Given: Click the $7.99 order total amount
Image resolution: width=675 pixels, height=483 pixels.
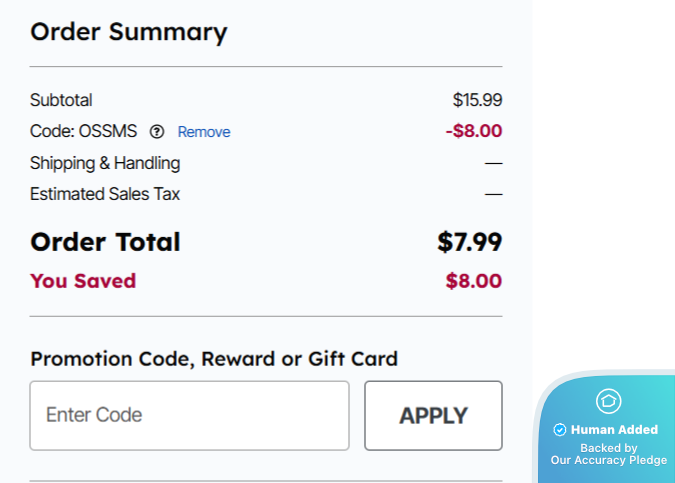Looking at the screenshot, I should coord(469,242).
